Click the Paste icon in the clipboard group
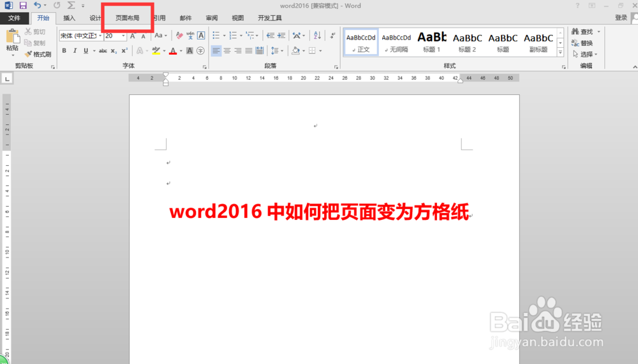The height and width of the screenshot is (364, 638). [13, 36]
